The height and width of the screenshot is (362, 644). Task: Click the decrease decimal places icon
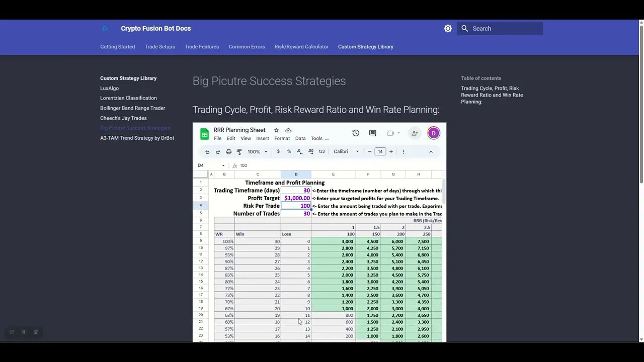coord(299,151)
